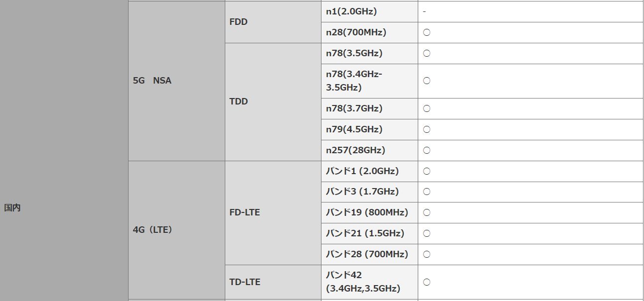Select the 4G (LTE) category cell
This screenshot has width=644, height=301.
click(152, 230)
